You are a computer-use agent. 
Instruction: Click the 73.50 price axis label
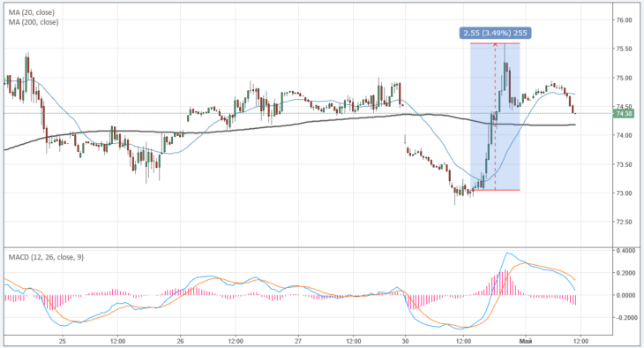click(624, 164)
